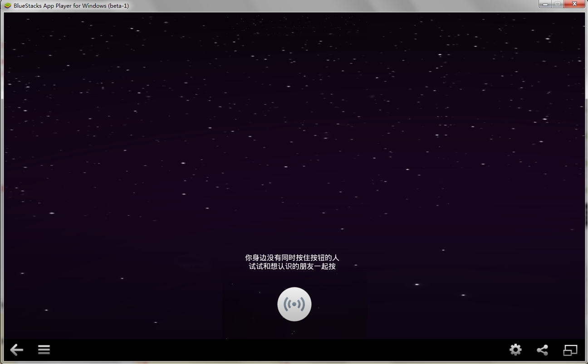Viewport: 588px width, 364px height.
Task: Minimize the BlueStacks App Player window
Action: click(x=545, y=4)
